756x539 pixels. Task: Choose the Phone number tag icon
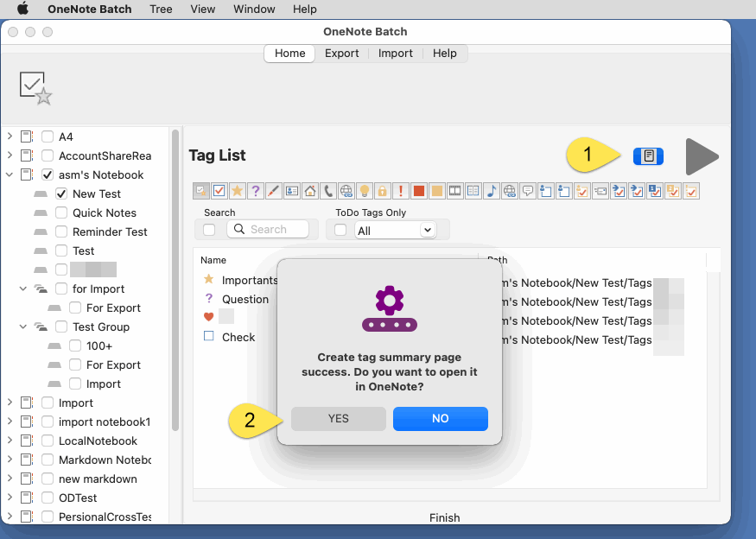(x=327, y=190)
